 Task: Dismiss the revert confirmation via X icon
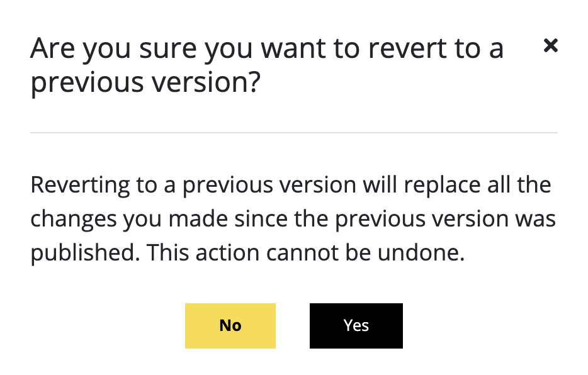[x=550, y=46]
